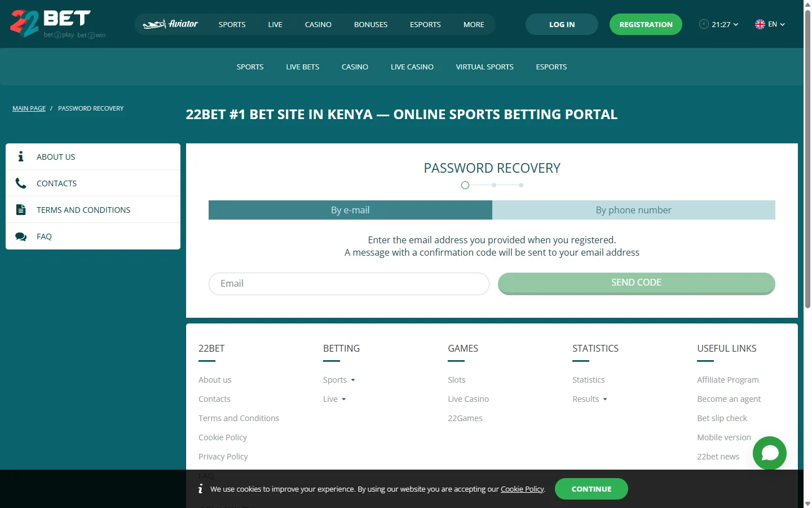The width and height of the screenshot is (812, 508).
Task: Open the footer Terms and Conditions link
Action: point(239,418)
